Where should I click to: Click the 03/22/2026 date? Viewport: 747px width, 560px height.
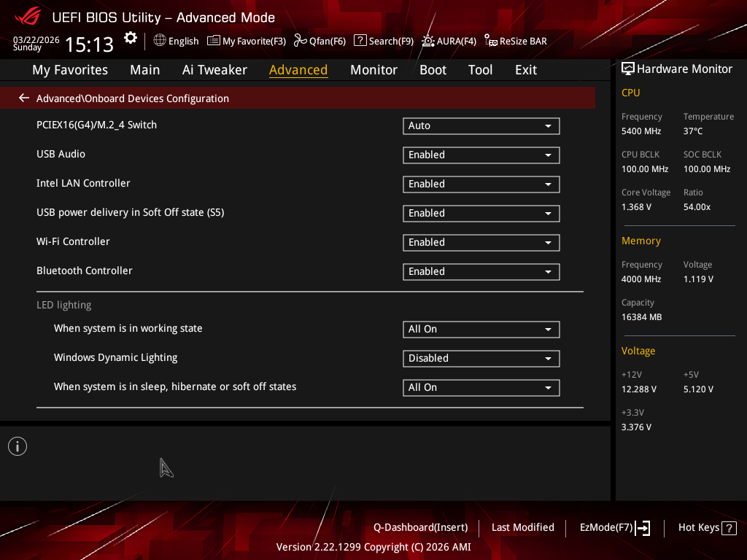[36, 40]
